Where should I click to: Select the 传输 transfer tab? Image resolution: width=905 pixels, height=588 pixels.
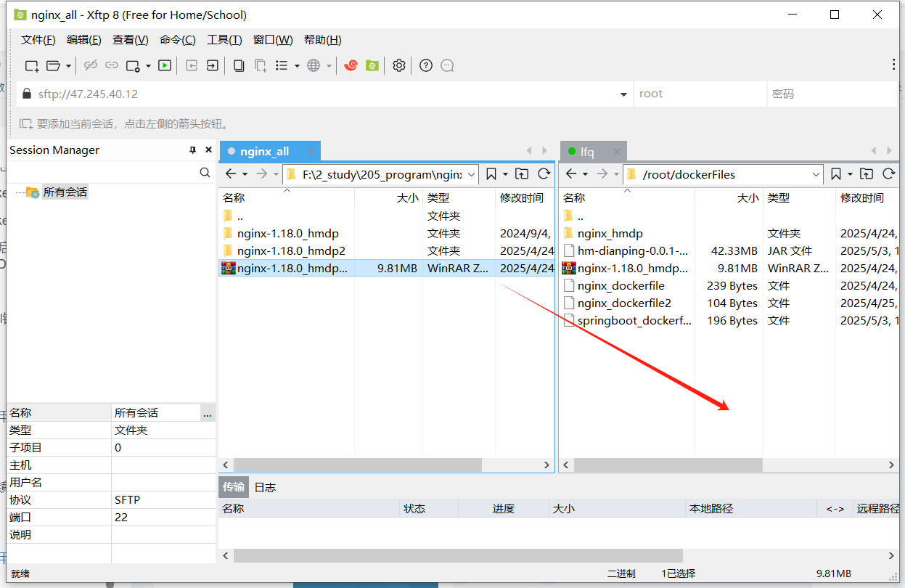[234, 487]
